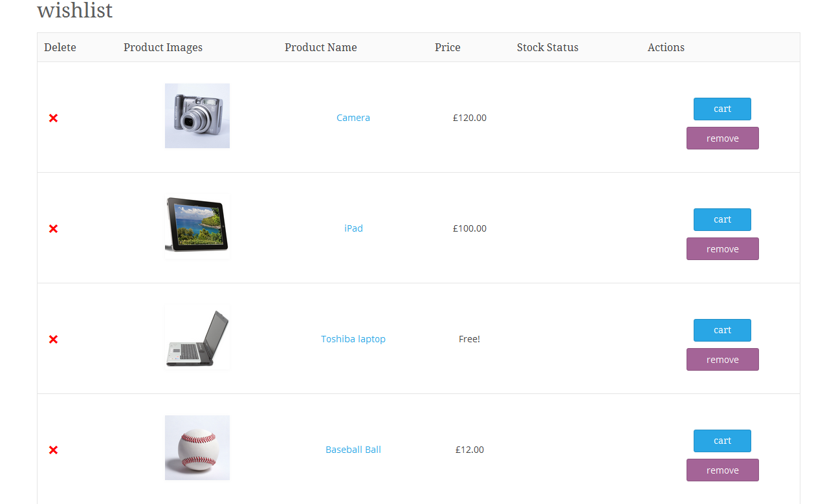This screenshot has width=836, height=504.
Task: Delete Camera using red X icon
Action: 53,118
